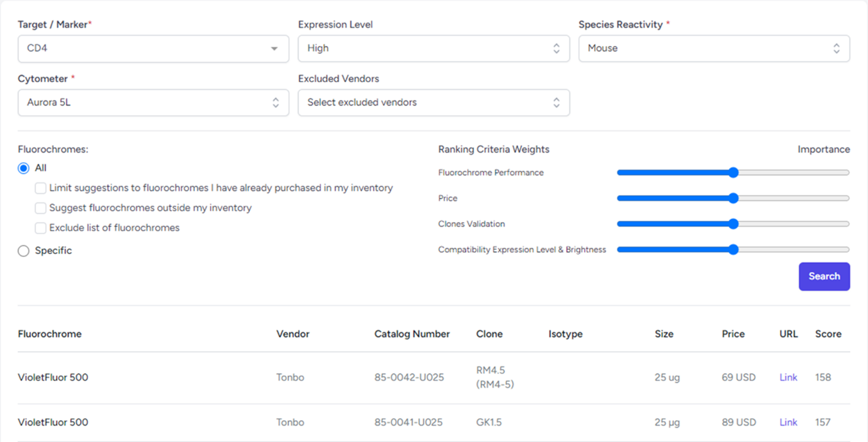Image resolution: width=868 pixels, height=442 pixels.
Task: Click the Clones Validation slider handle
Action: (x=733, y=224)
